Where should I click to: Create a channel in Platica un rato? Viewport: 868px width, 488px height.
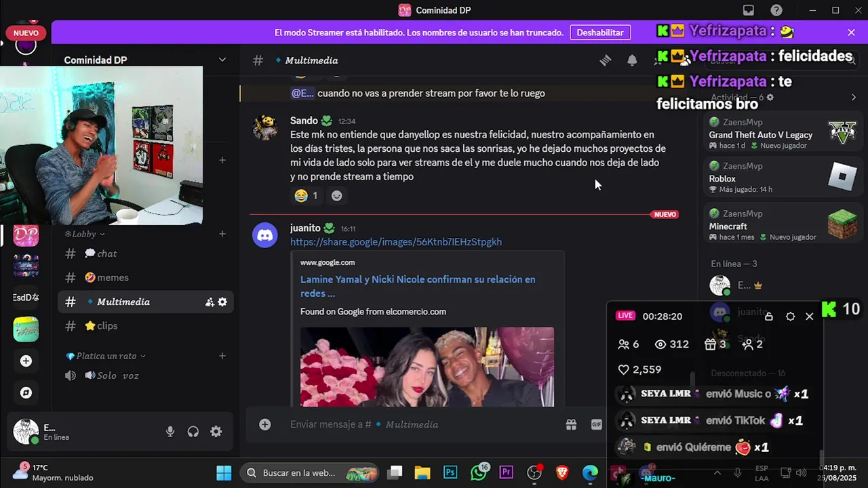(222, 356)
